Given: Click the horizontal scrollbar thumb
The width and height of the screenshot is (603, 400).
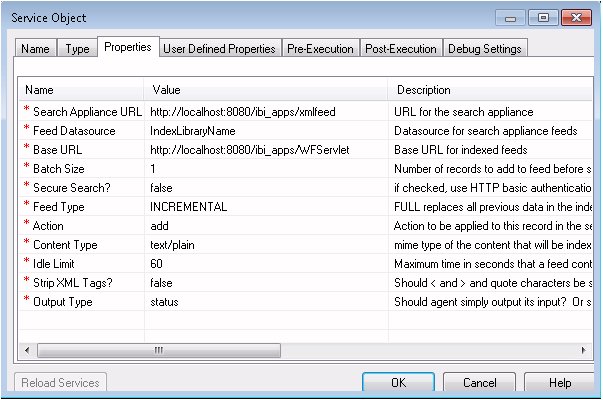Looking at the screenshot, I should 159,350.
